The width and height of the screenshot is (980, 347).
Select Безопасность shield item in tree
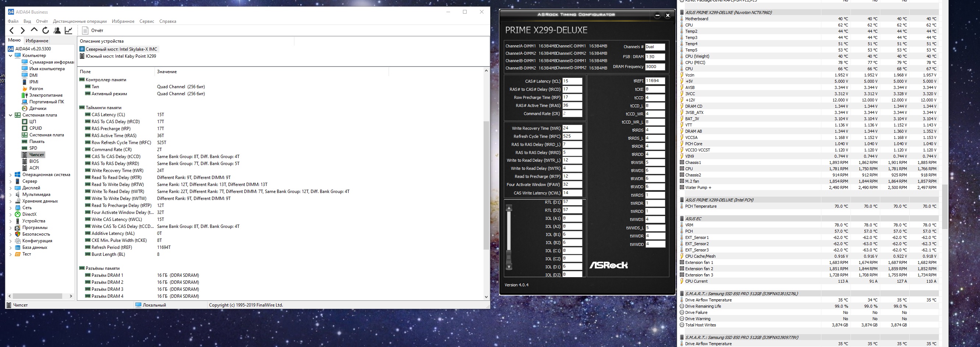[36, 234]
